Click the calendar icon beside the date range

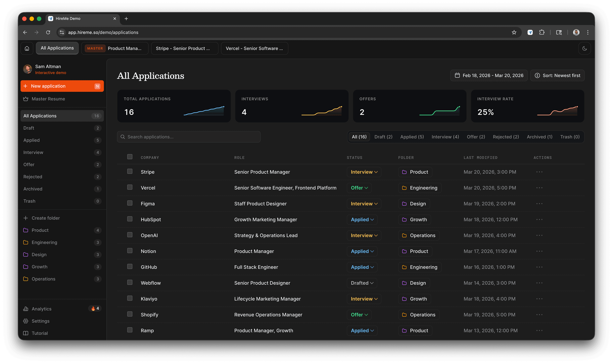pos(458,75)
